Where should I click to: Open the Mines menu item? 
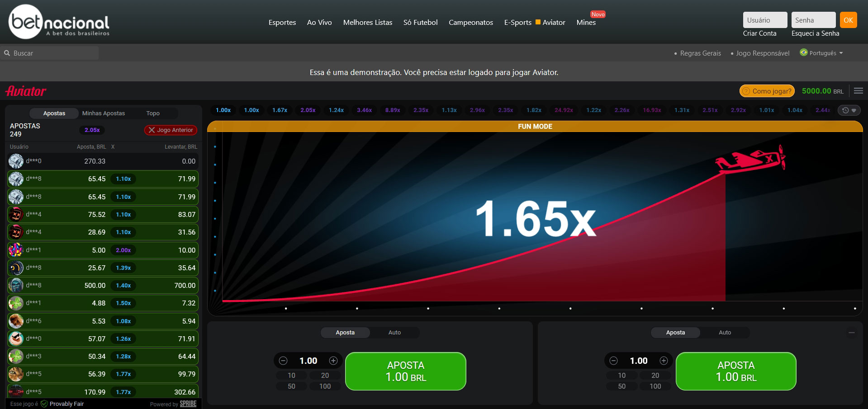pos(586,22)
